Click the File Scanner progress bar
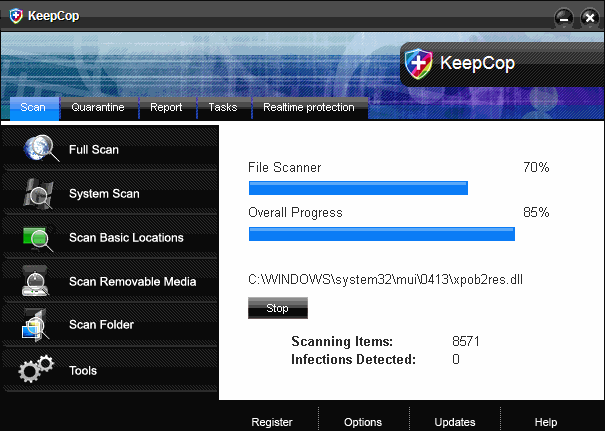This screenshot has width=605, height=431. [x=358, y=188]
